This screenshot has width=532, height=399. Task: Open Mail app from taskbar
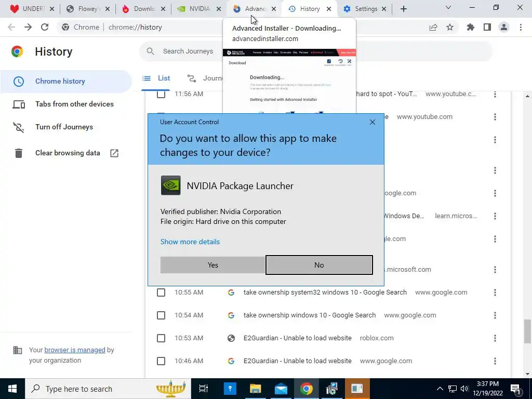pos(281,389)
